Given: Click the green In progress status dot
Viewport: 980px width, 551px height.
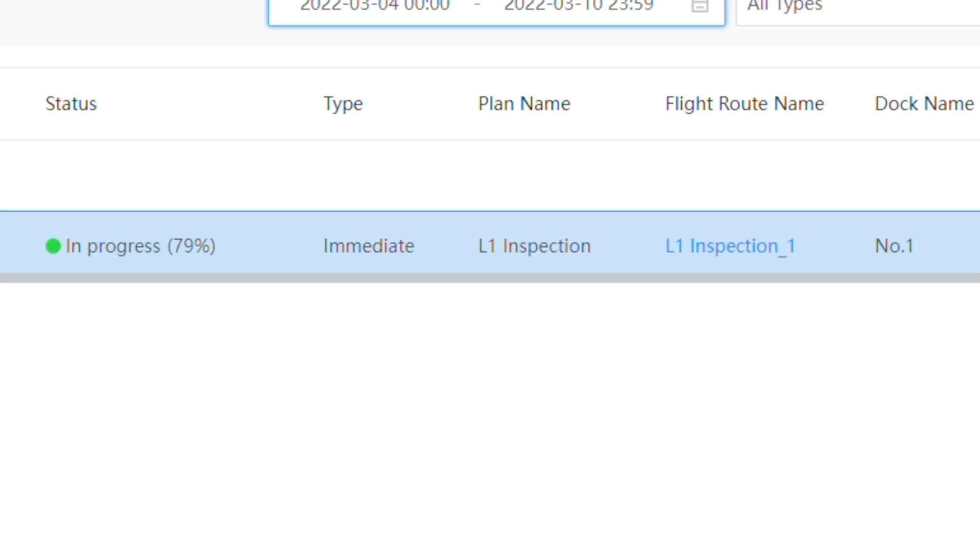Looking at the screenshot, I should tap(53, 246).
